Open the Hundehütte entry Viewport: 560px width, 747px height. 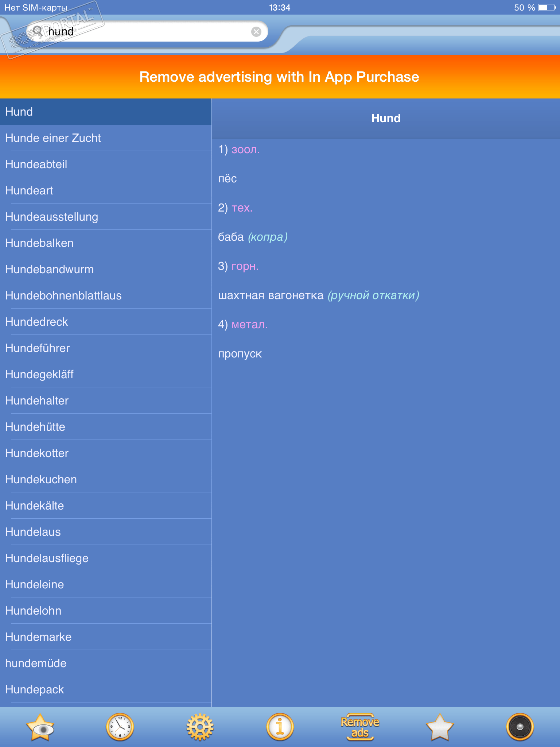point(106,427)
